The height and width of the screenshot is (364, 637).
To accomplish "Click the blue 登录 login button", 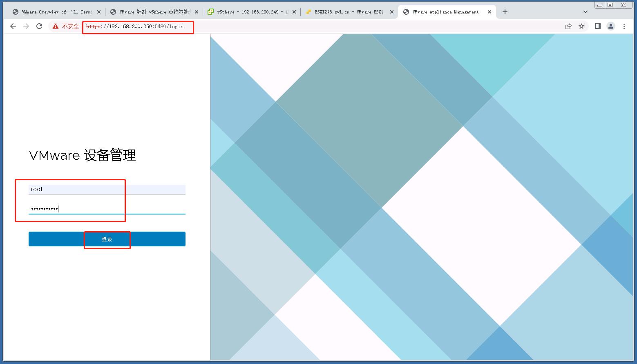I will pos(107,239).
